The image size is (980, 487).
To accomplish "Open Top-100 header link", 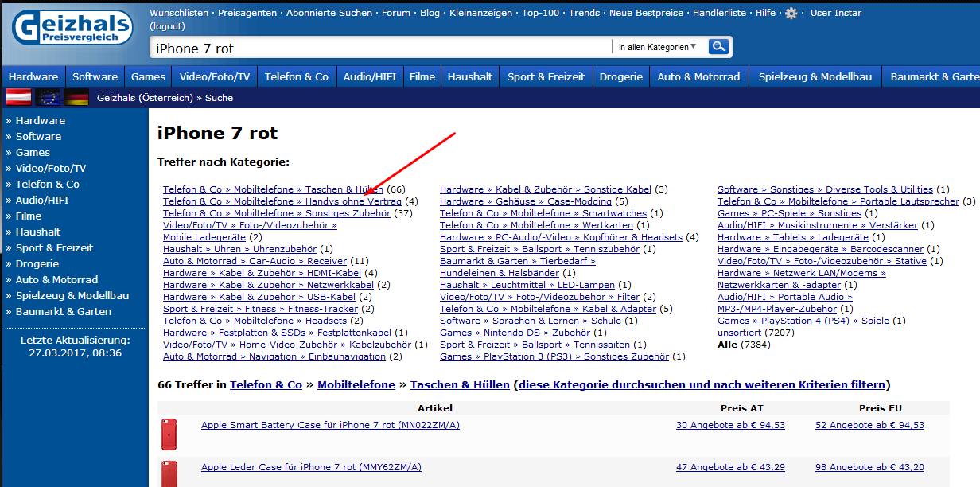I will [541, 13].
